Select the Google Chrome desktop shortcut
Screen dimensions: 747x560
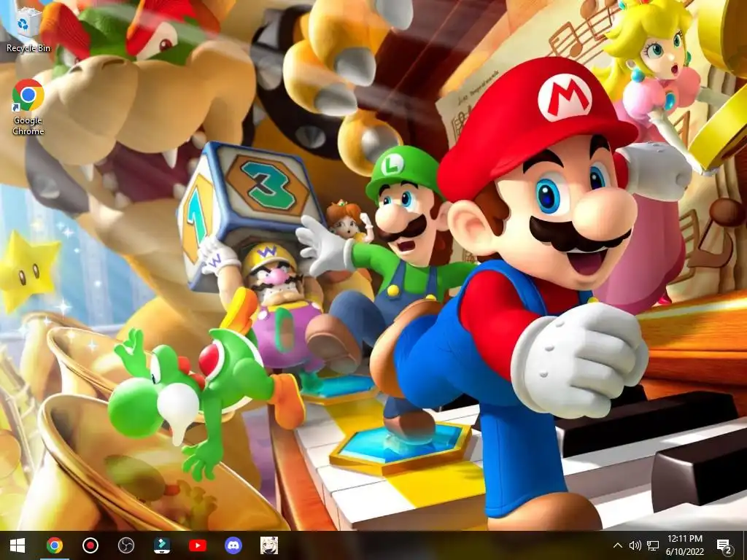(28, 107)
